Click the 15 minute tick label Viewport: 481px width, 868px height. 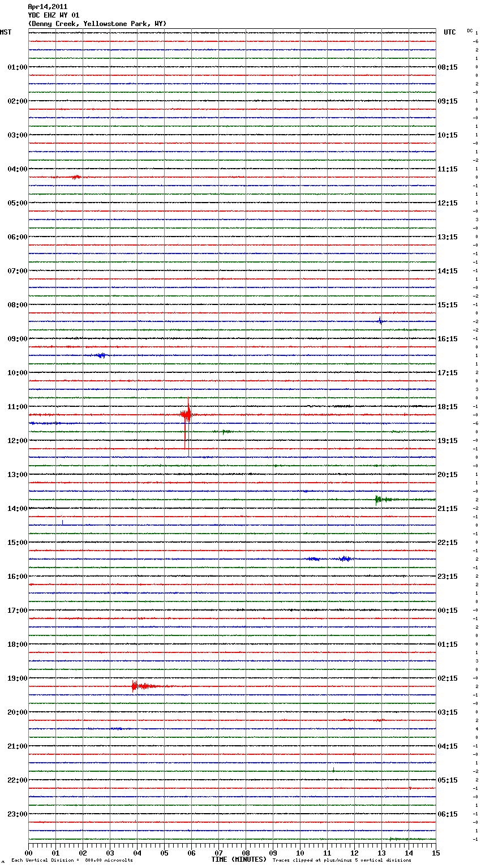(436, 853)
